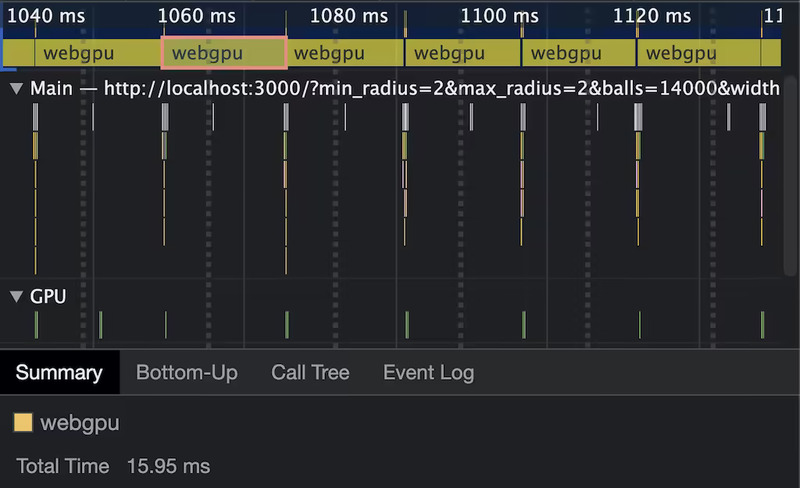This screenshot has height=488, width=800.
Task: Select the Summary tab
Action: pyautogui.click(x=59, y=373)
